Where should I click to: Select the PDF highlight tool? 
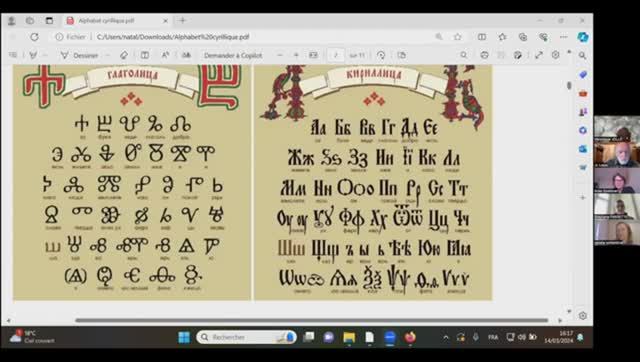[x=33, y=55]
